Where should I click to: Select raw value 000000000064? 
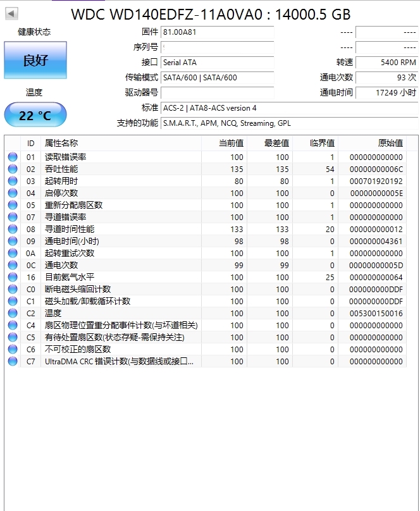point(376,278)
